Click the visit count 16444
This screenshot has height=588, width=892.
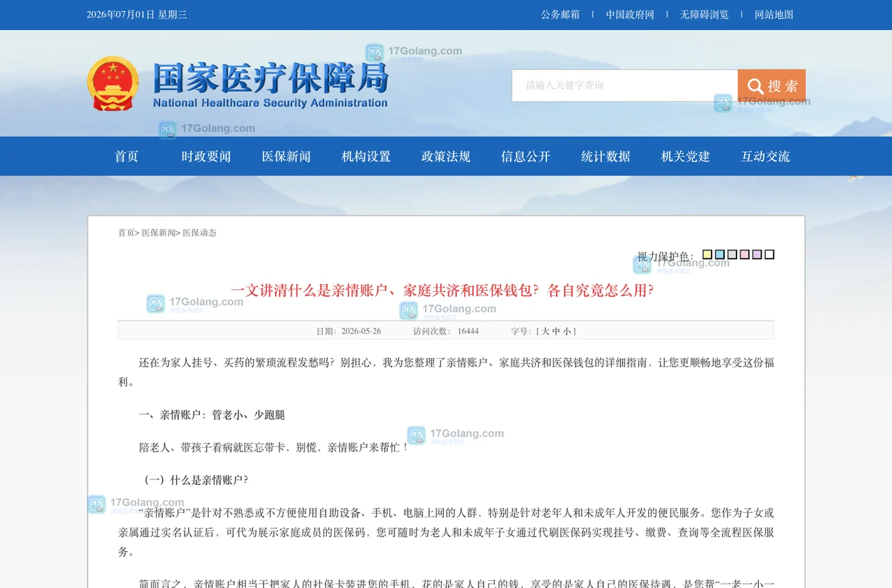[468, 331]
